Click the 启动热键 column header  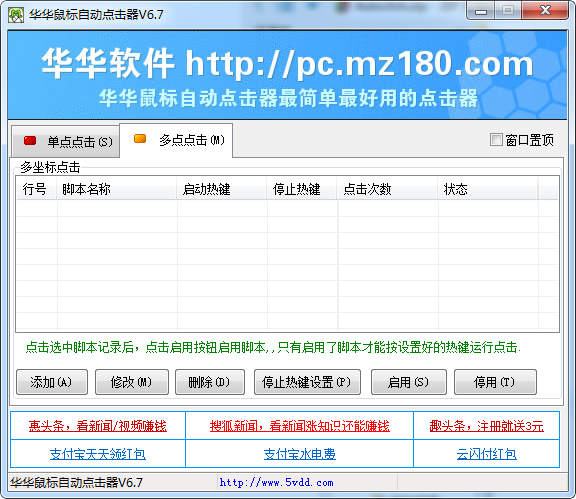[222, 189]
